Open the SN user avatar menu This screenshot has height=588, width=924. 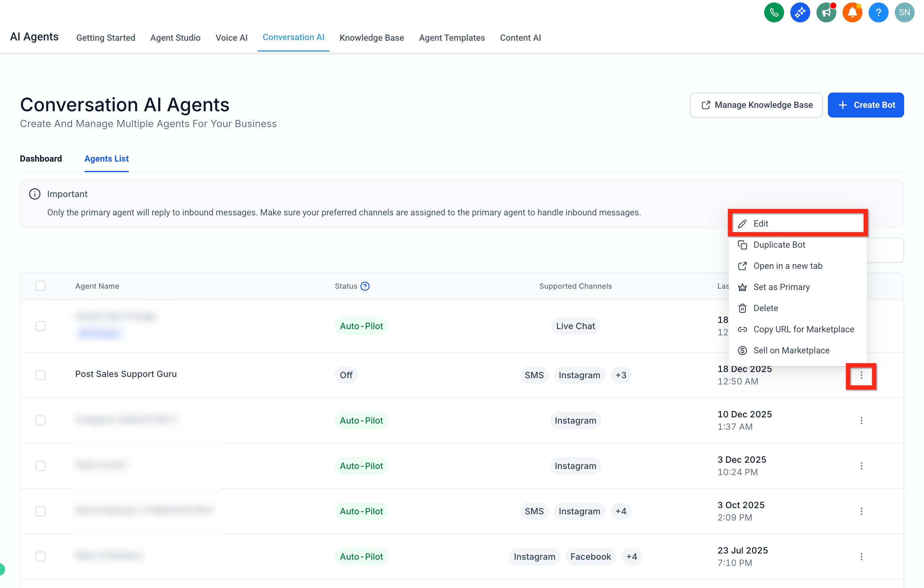coord(904,12)
